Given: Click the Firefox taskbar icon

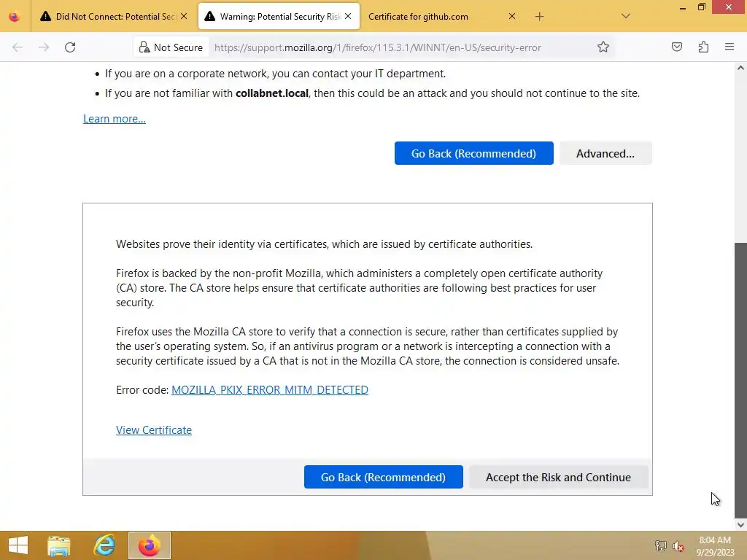Looking at the screenshot, I should click(149, 545).
